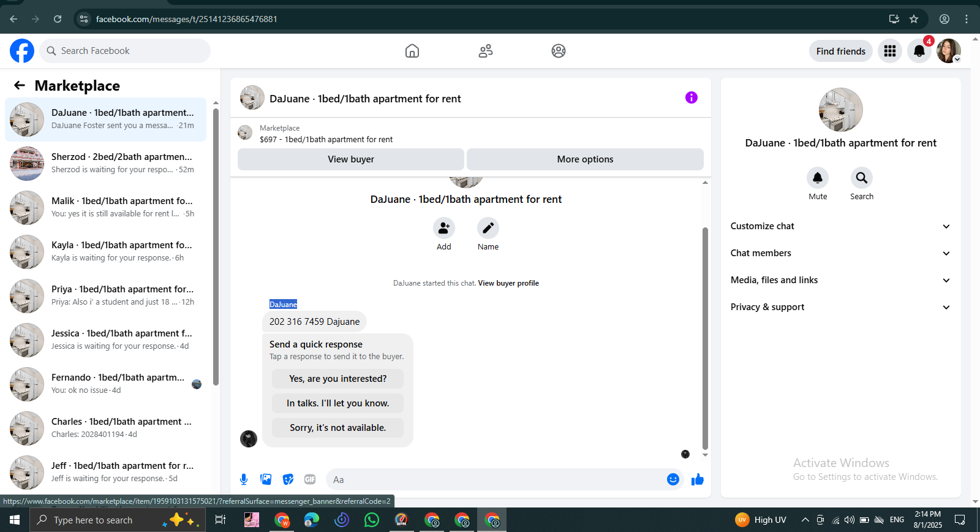Open the Windows Start menu
This screenshot has height=532, width=980.
point(15,520)
